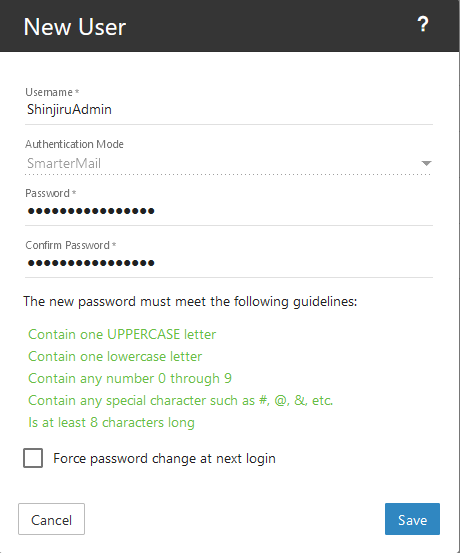
Task: Focus the Password input field
Action: (229, 211)
